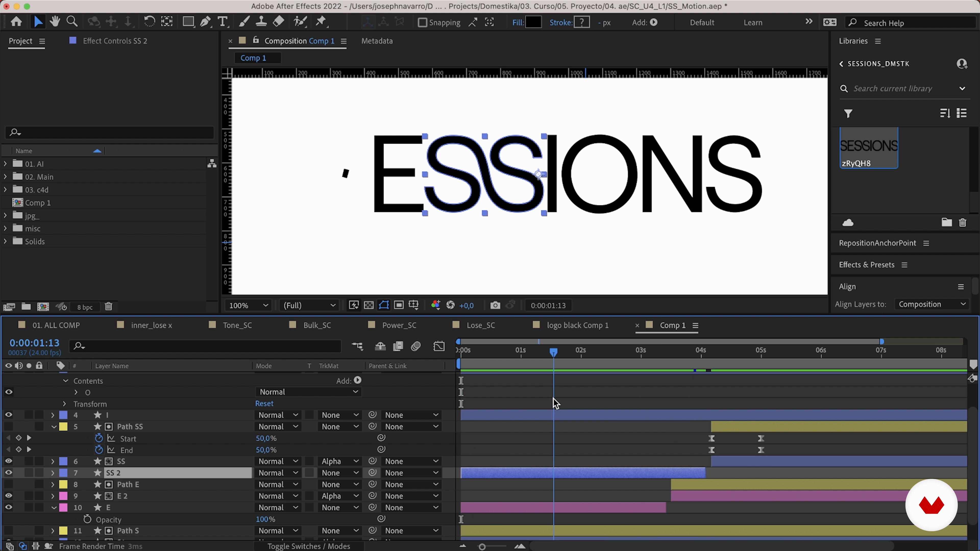
Task: Click the Fill color swatch
Action: [533, 22]
